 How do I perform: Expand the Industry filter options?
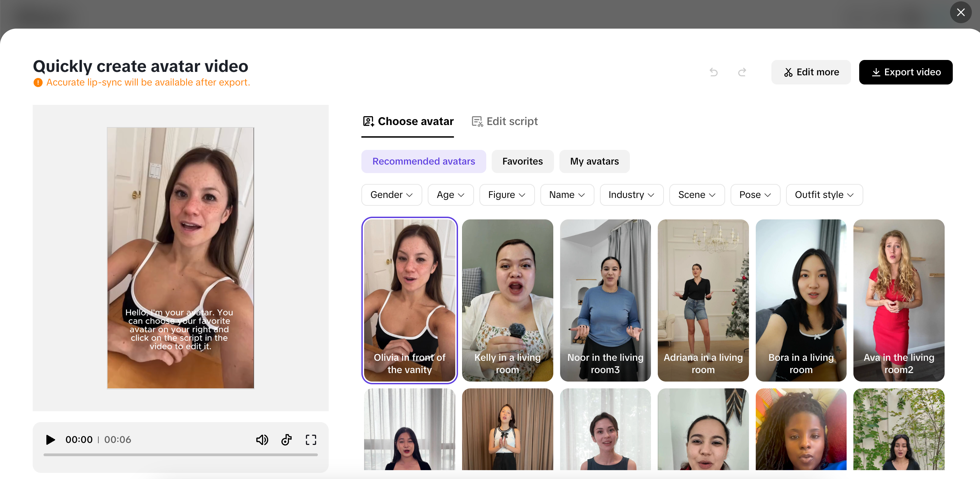(x=631, y=195)
